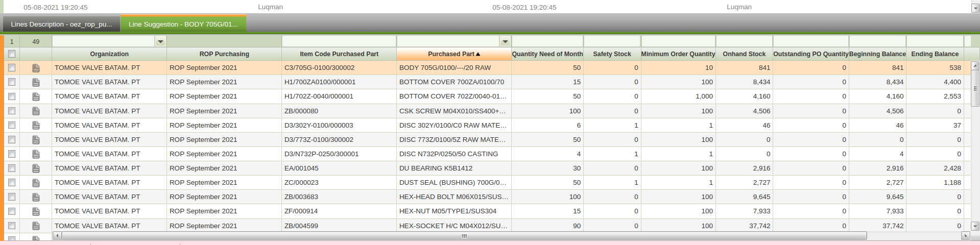The width and height of the screenshot is (980, 245).
Task: Open record icon for DISC N732P CASTING row
Action: 36,154
